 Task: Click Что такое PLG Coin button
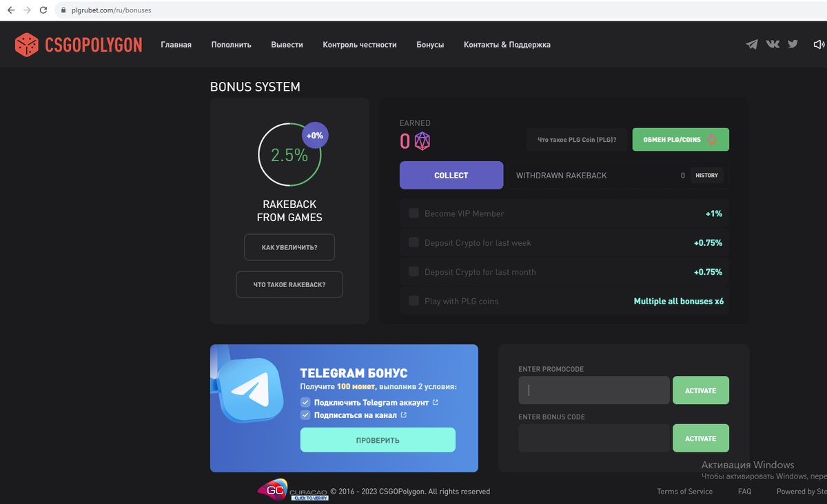click(577, 139)
